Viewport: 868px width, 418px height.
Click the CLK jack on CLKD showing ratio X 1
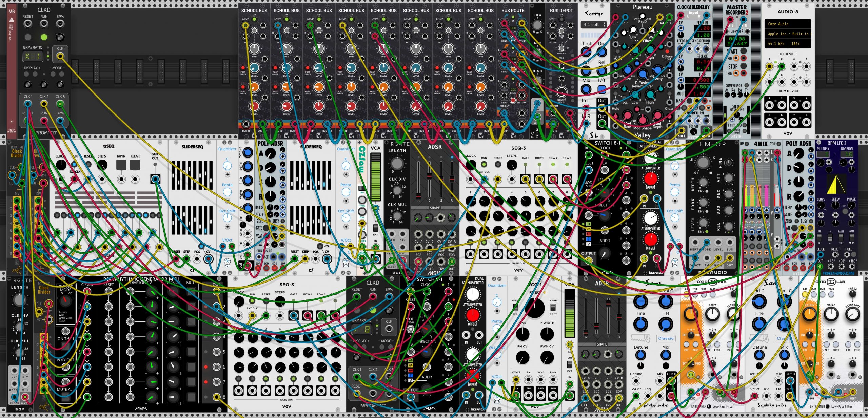(60, 56)
